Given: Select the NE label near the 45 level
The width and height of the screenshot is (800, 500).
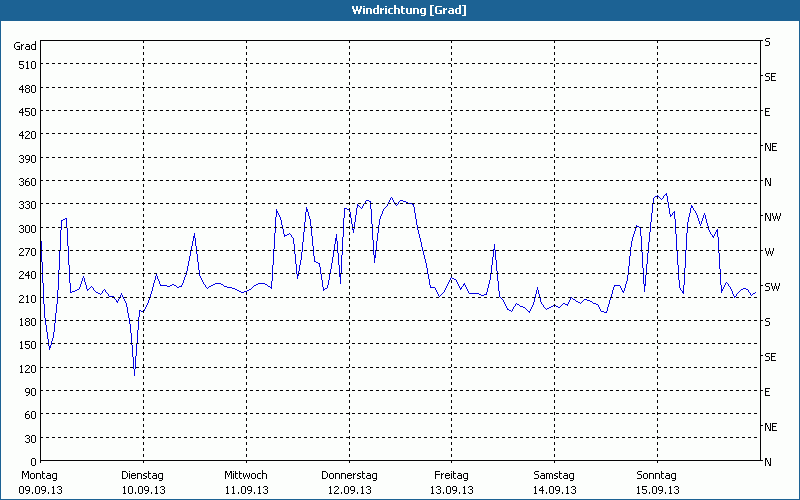Looking at the screenshot, I should tap(770, 427).
